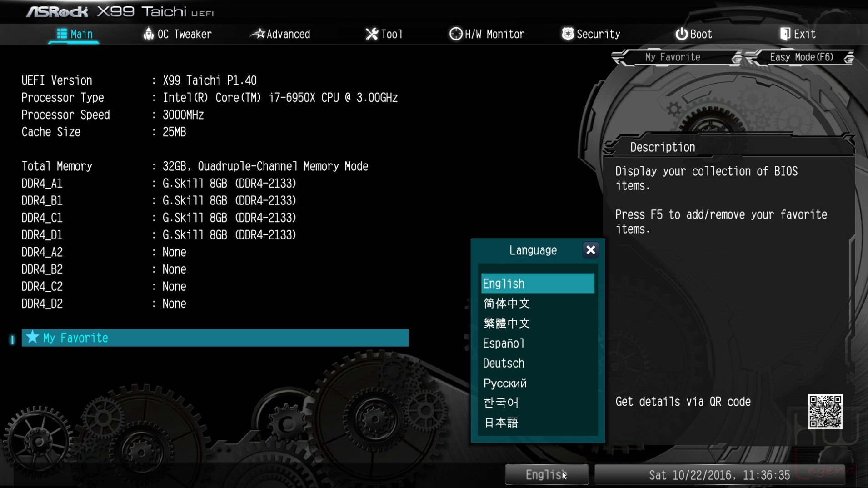This screenshot has height=488, width=868.
Task: Go to the Boot tab
Action: click(x=693, y=34)
